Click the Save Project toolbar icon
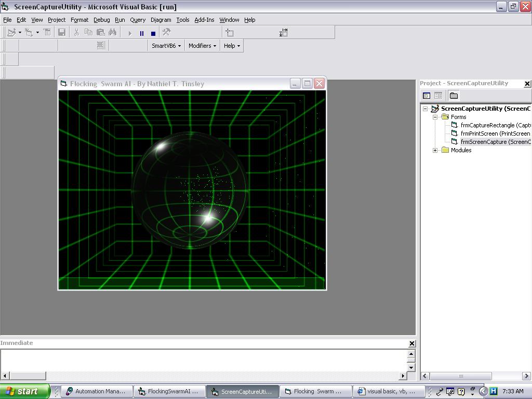Image resolution: width=532 pixels, height=399 pixels. pos(62,32)
